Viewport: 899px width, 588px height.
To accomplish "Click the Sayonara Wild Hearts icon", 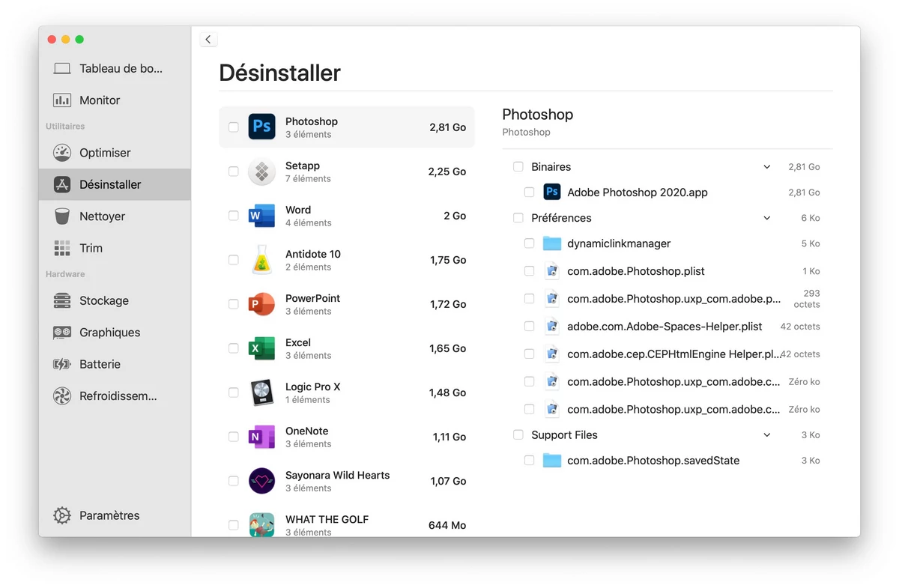I will pyautogui.click(x=261, y=481).
